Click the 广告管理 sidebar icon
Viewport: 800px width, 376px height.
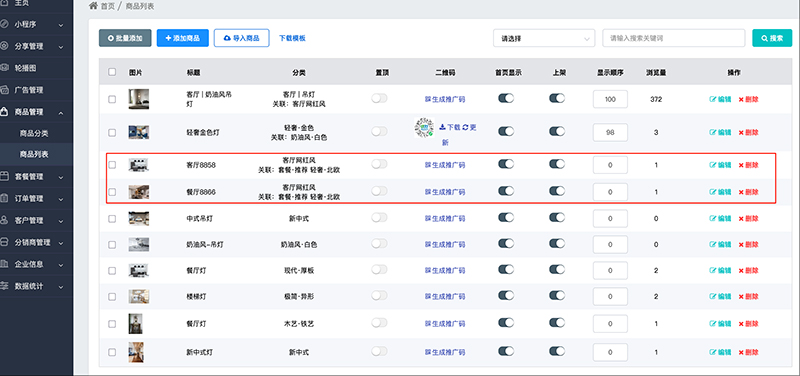click(4, 90)
